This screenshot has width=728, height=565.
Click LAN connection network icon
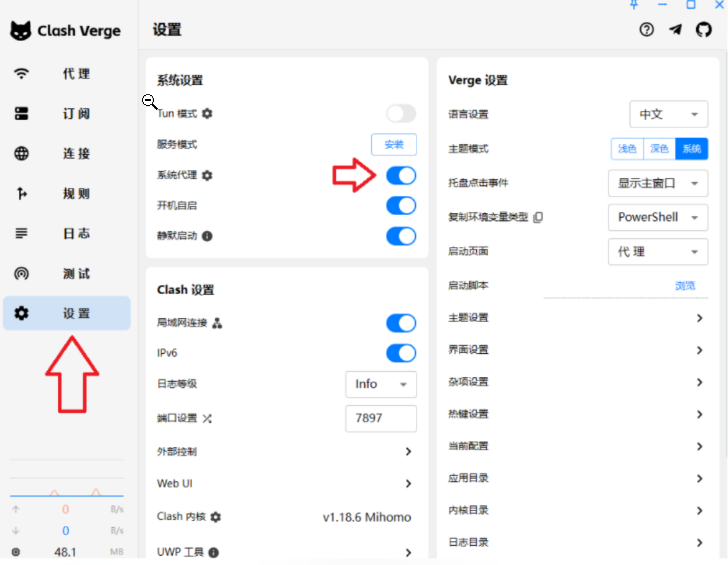coord(217,323)
